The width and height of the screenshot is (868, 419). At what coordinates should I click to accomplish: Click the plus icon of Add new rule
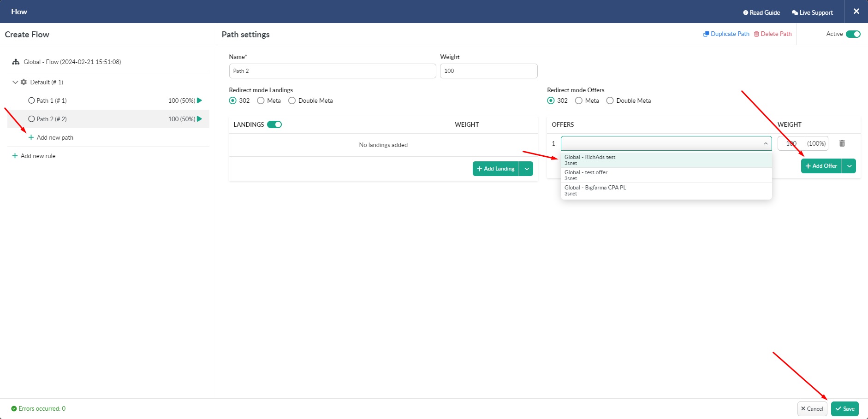point(15,156)
